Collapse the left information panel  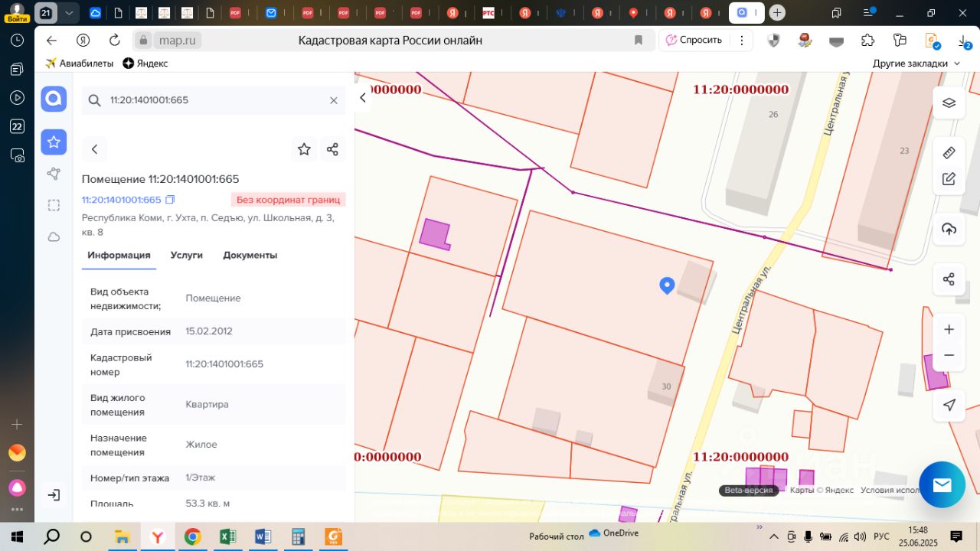point(364,97)
